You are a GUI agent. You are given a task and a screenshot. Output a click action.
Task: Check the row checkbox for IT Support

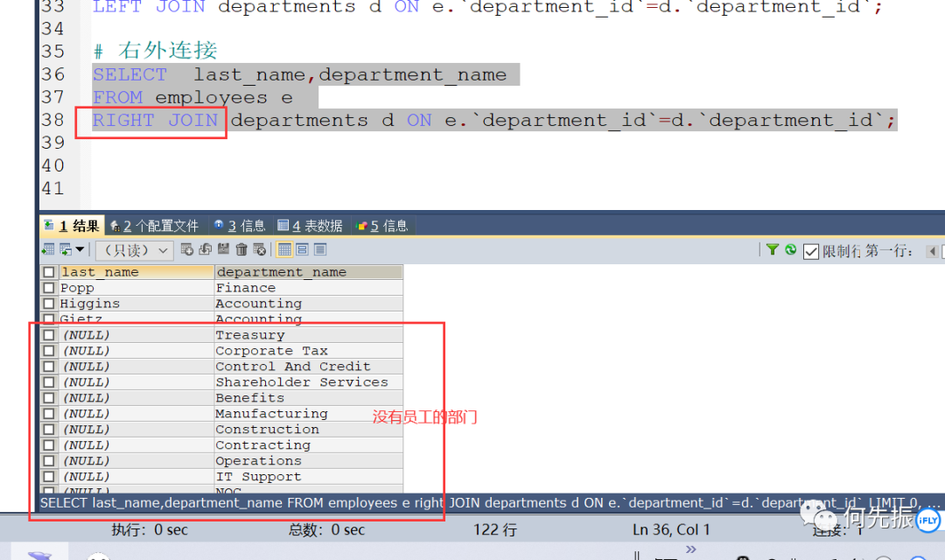click(49, 476)
